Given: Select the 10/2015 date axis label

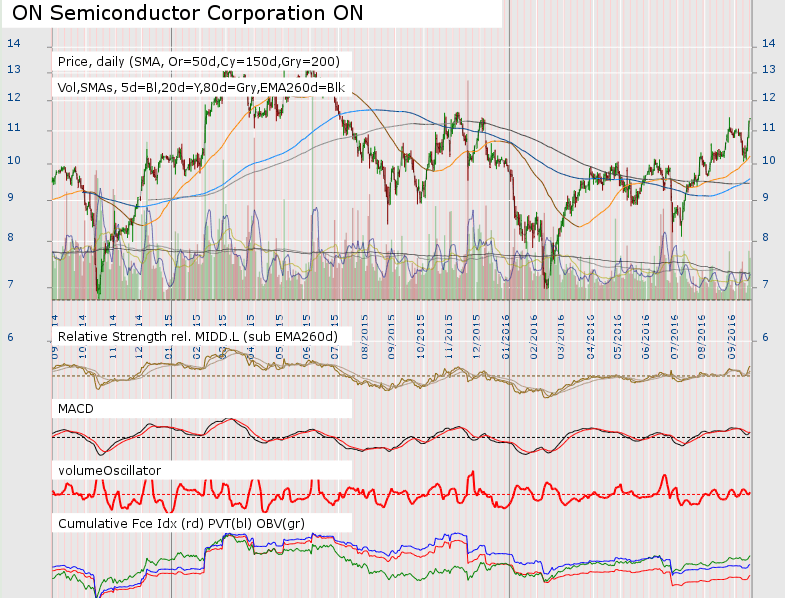Looking at the screenshot, I should pos(421,337).
